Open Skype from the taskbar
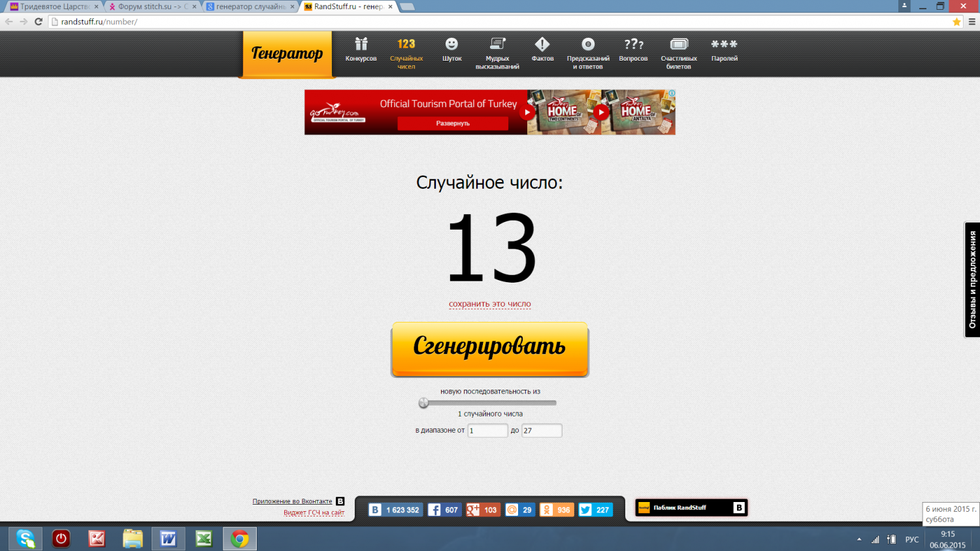Screen dimensions: 980x551 (x=25, y=539)
